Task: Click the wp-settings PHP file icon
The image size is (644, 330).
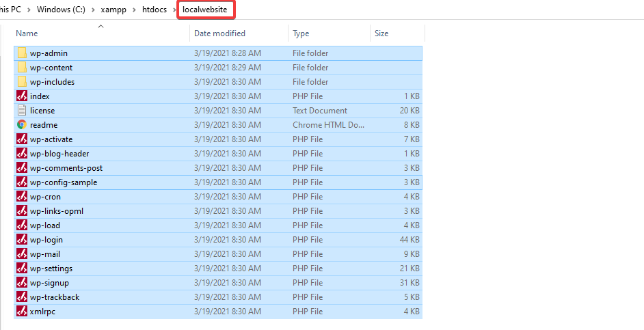Action: point(22,269)
